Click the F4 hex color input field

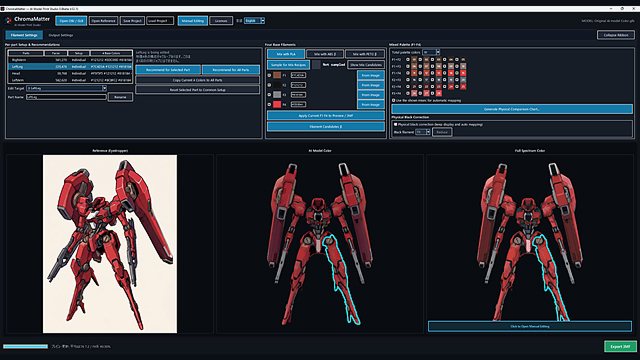point(298,104)
